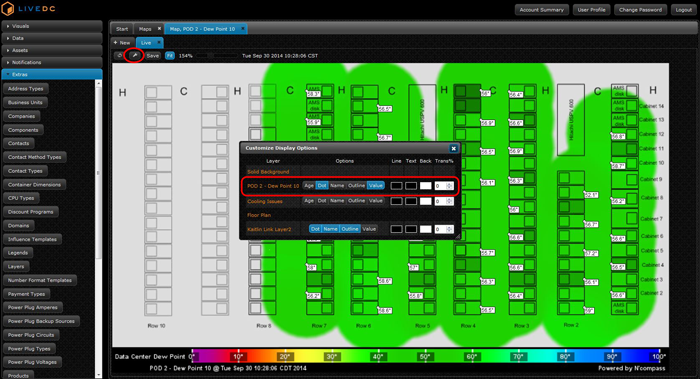Expand the Notifications sidebar section

pyautogui.click(x=52, y=62)
